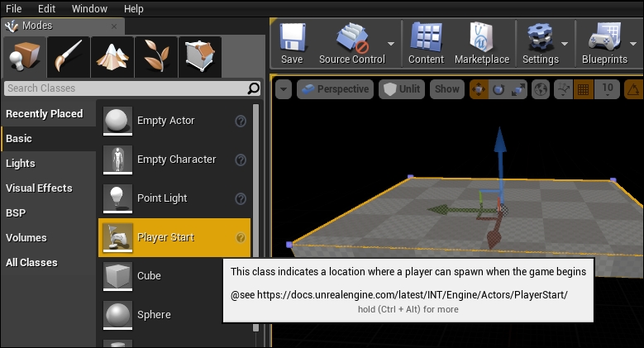Select the Empty Actor sphere thumbnail
The height and width of the screenshot is (348, 644).
(x=117, y=121)
